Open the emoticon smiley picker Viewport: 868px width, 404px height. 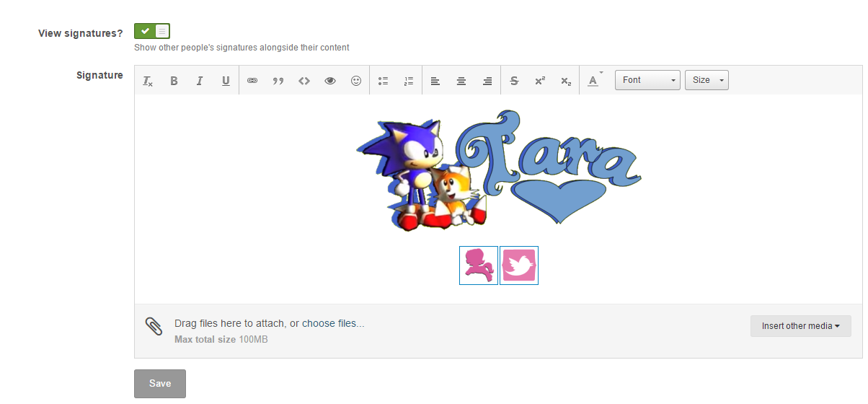tap(356, 81)
